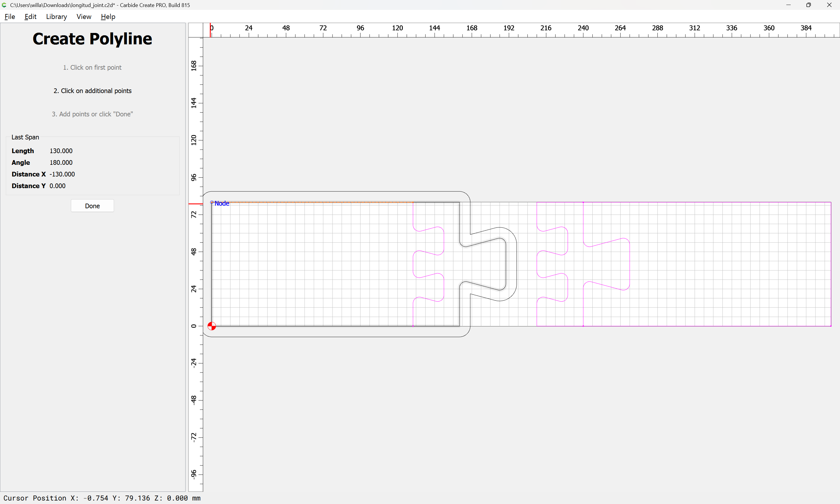The width and height of the screenshot is (840, 504).
Task: Open the Edit menu
Action: (30, 17)
